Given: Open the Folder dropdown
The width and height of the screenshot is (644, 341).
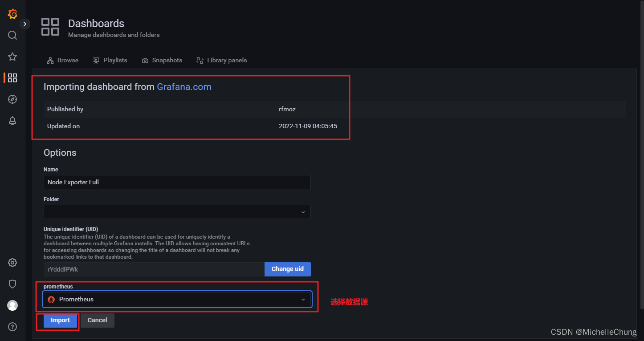Looking at the screenshot, I should click(x=177, y=212).
